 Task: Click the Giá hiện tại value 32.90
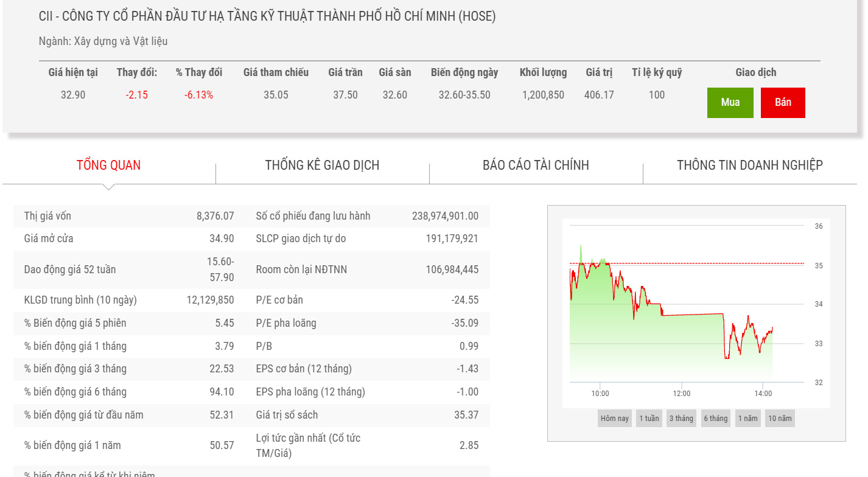(73, 95)
